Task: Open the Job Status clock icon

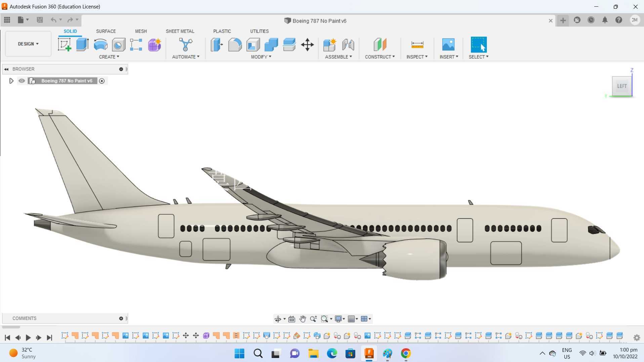Action: pyautogui.click(x=591, y=20)
